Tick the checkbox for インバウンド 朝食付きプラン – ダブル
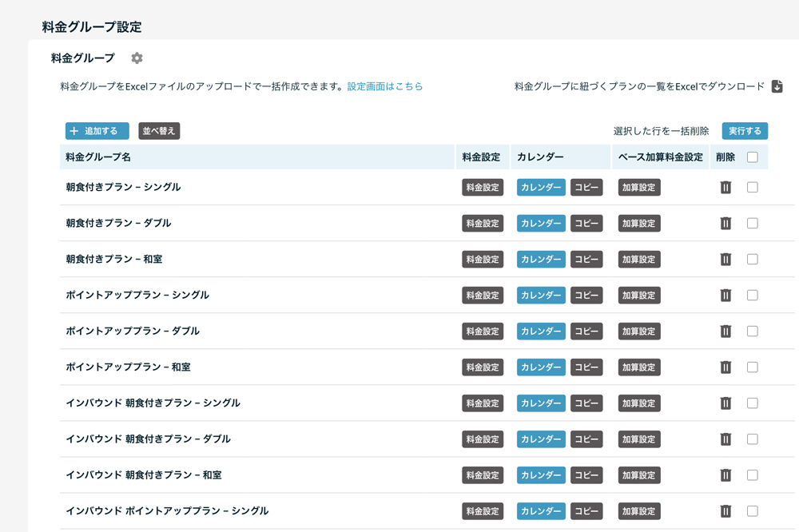This screenshot has height=532, width=799. (752, 439)
